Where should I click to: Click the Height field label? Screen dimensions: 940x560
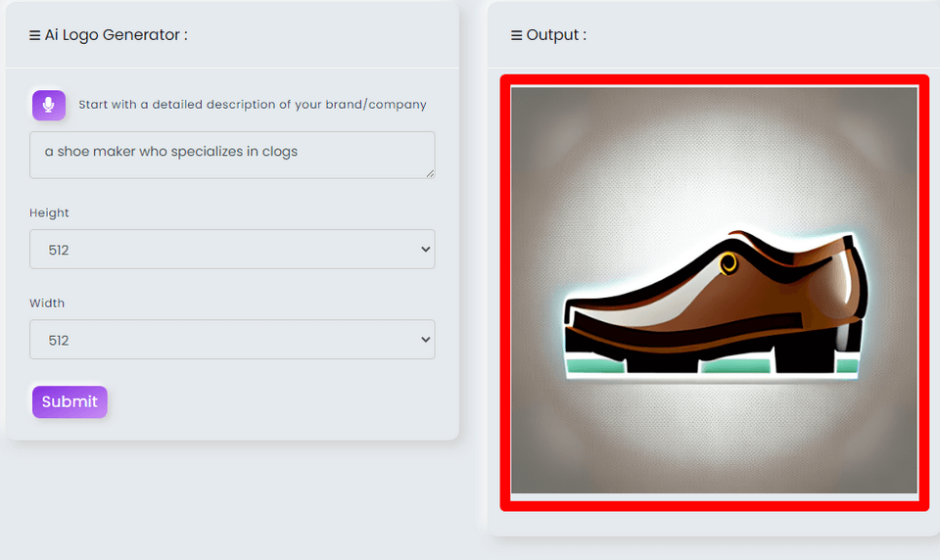click(49, 212)
